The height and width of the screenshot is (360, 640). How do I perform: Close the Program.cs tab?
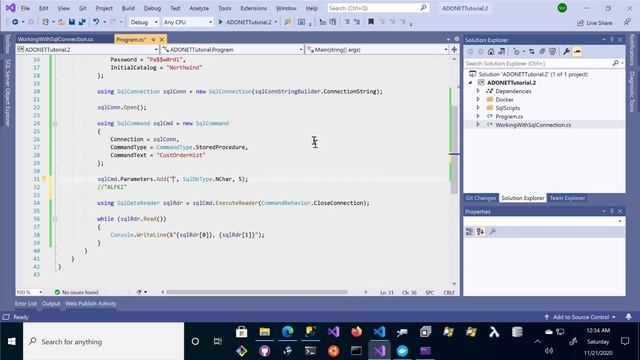[x=162, y=39]
